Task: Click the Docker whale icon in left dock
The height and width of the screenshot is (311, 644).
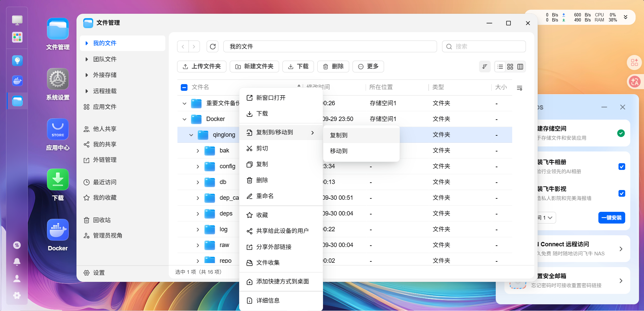Action: tap(17, 81)
